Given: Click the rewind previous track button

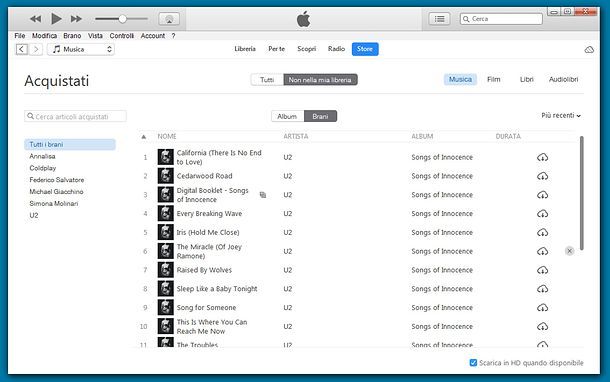Looking at the screenshot, I should tap(35, 19).
